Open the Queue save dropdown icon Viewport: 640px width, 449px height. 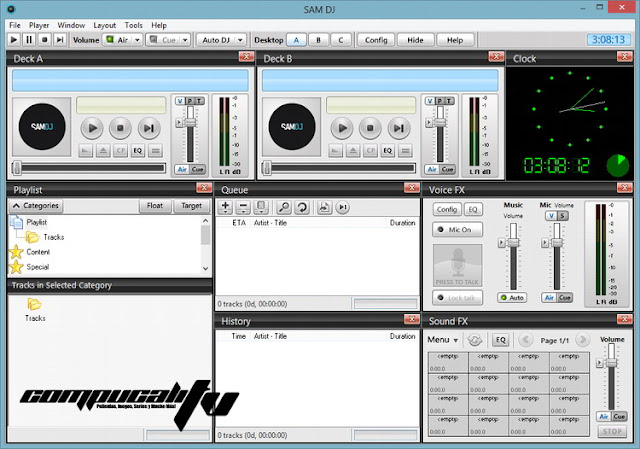[x=261, y=207]
